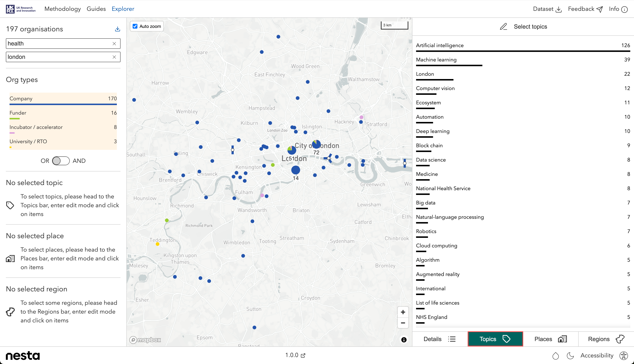634x364 pixels.
Task: Open the Info panel
Action: click(618, 9)
